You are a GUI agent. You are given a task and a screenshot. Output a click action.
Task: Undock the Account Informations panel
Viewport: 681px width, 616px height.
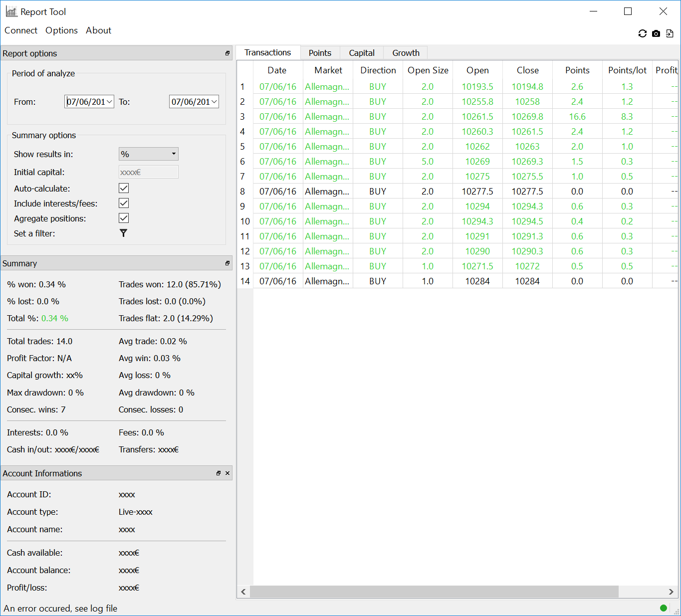click(x=219, y=473)
